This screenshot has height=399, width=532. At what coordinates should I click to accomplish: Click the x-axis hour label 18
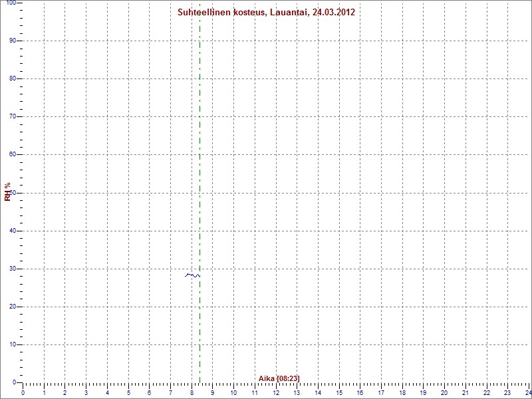[402, 393]
